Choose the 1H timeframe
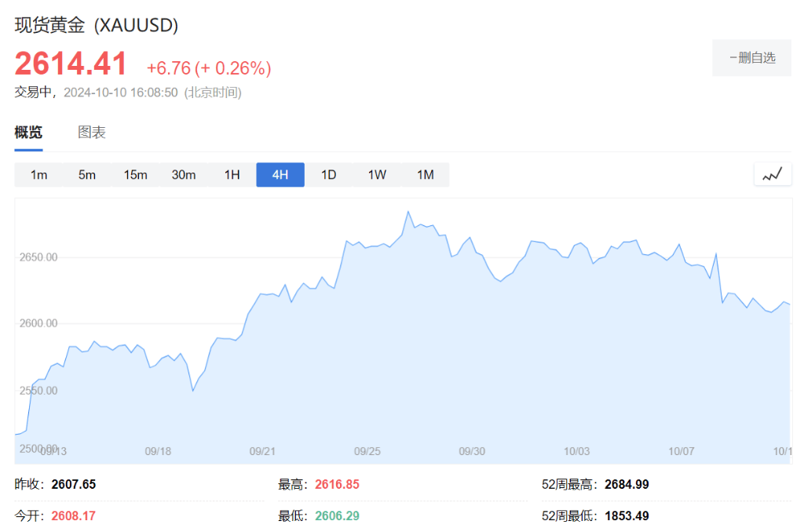 tap(232, 175)
